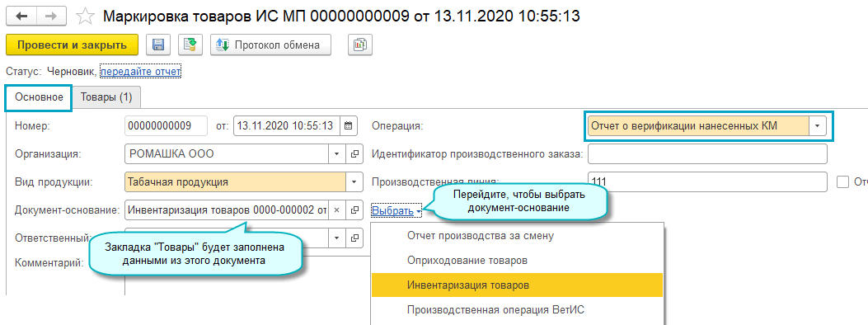Screen dimensions: 868x325
Task: Click the Идентификатор производственного заказа field
Action: (x=707, y=154)
